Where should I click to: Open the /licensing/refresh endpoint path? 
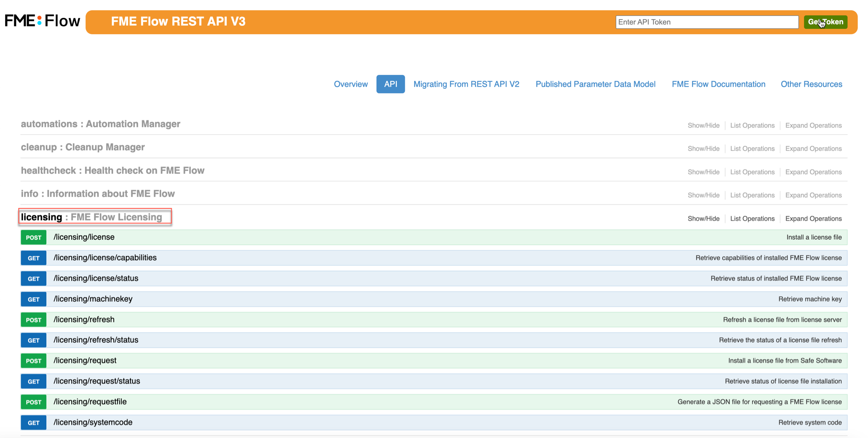pos(84,319)
